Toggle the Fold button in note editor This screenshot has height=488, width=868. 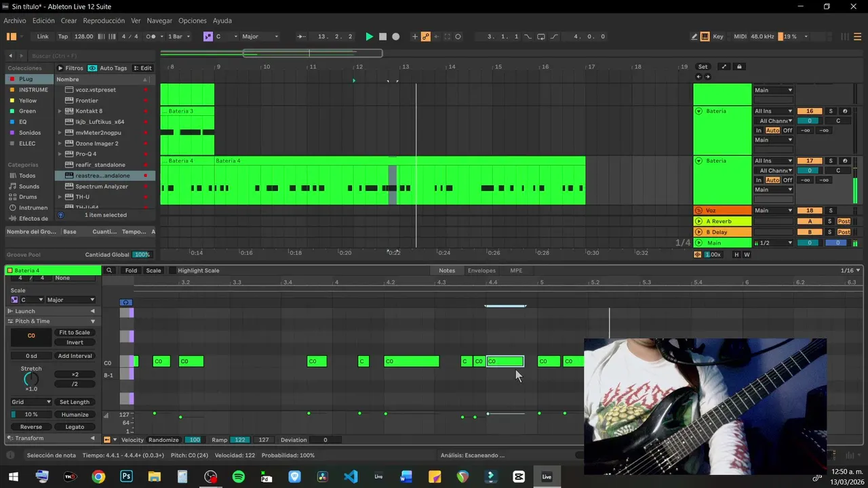point(131,270)
